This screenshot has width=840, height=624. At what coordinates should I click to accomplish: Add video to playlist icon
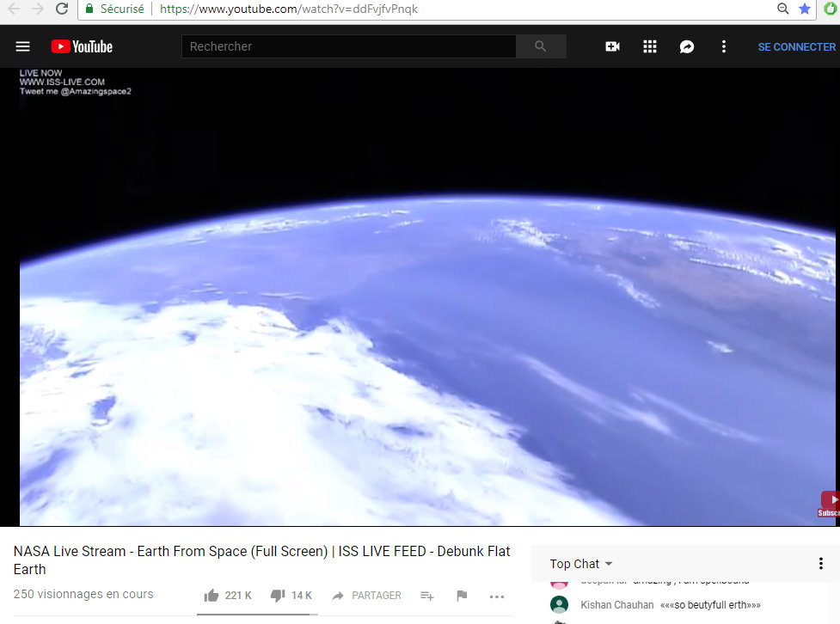427,596
